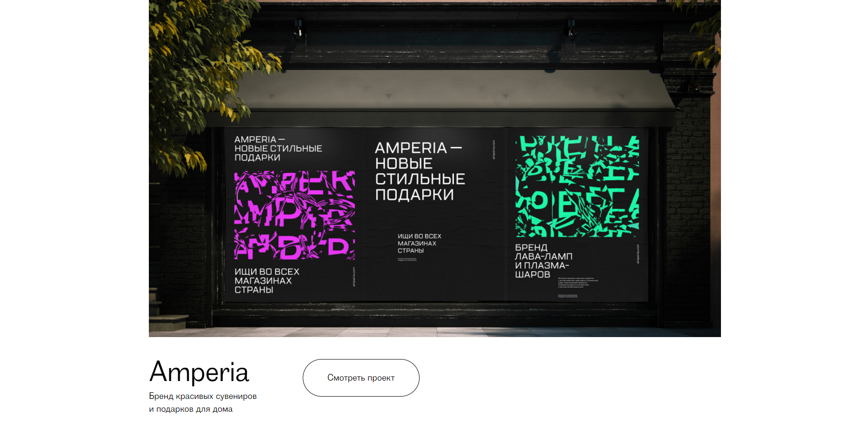
Task: Click the 'и подарков для дома' description line
Action: coord(191,409)
